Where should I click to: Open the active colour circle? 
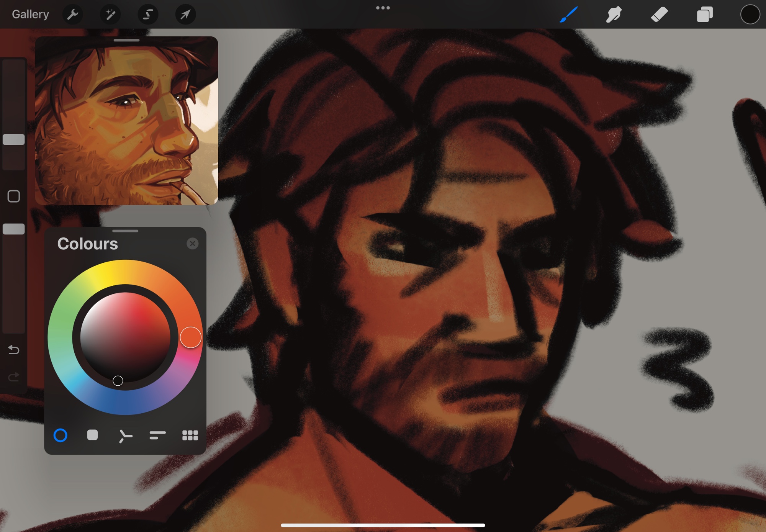pyautogui.click(x=750, y=15)
